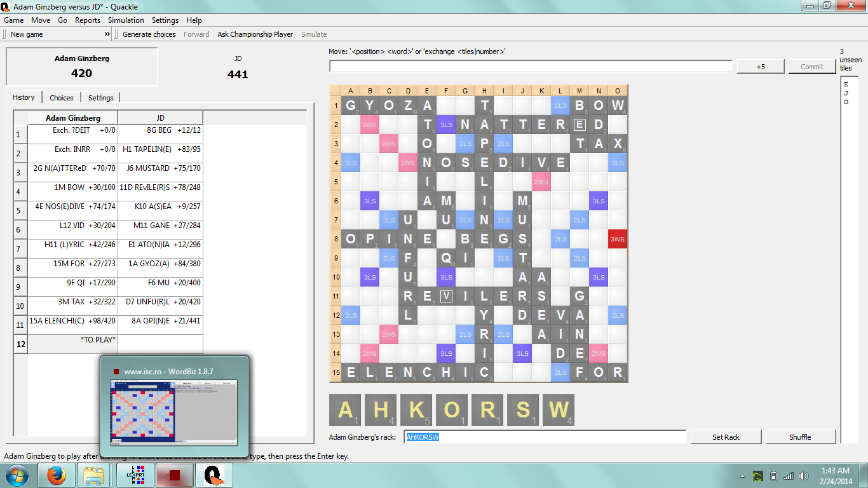Image resolution: width=868 pixels, height=488 pixels.
Task: Select rack tile W
Action: [559, 410]
